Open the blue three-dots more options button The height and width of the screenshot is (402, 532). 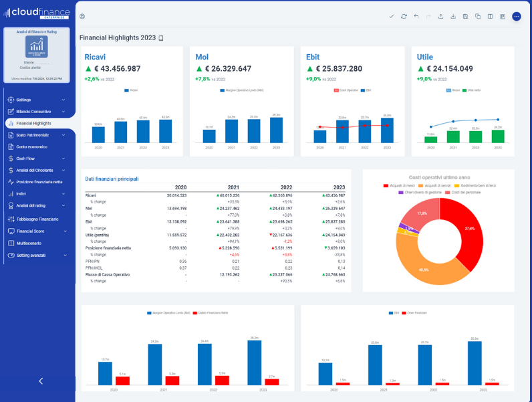click(517, 16)
